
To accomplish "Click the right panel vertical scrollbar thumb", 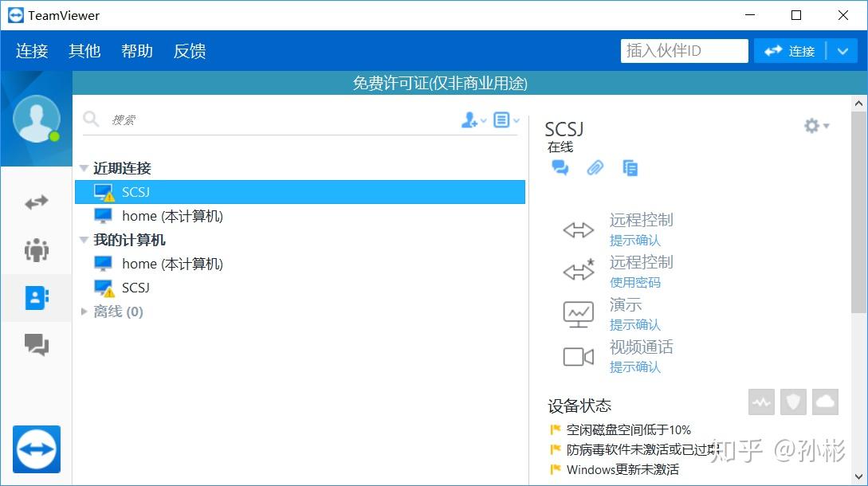I will (x=858, y=213).
